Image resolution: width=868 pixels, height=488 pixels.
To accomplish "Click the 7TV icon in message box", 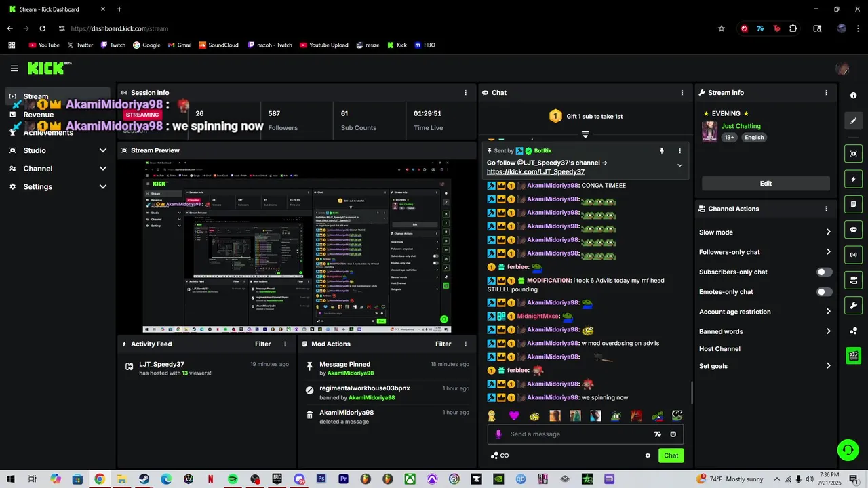I will [657, 434].
